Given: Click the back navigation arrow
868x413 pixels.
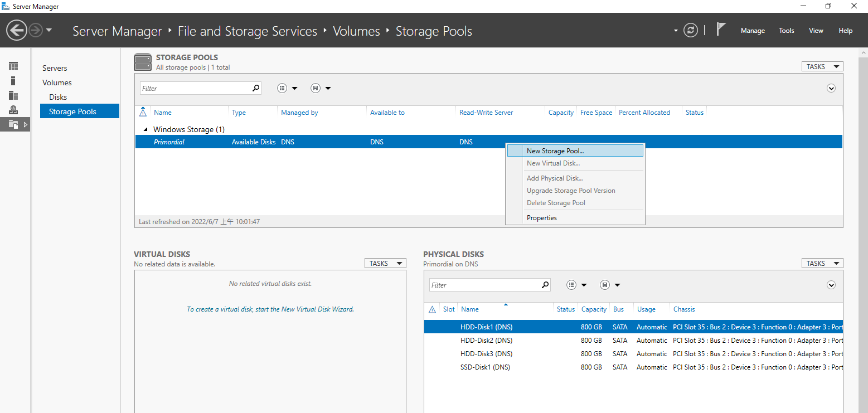Looking at the screenshot, I should [x=17, y=30].
